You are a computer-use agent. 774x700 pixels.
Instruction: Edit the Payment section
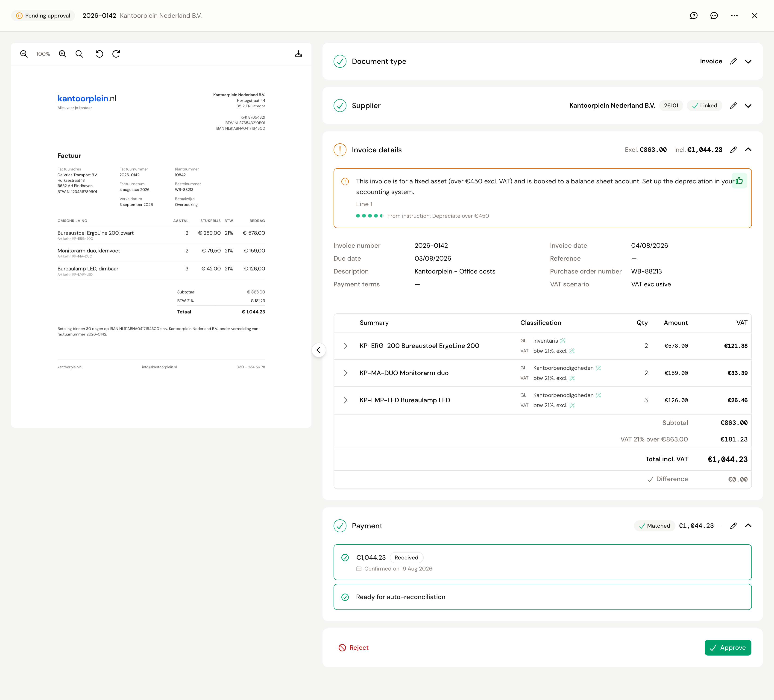(x=733, y=526)
